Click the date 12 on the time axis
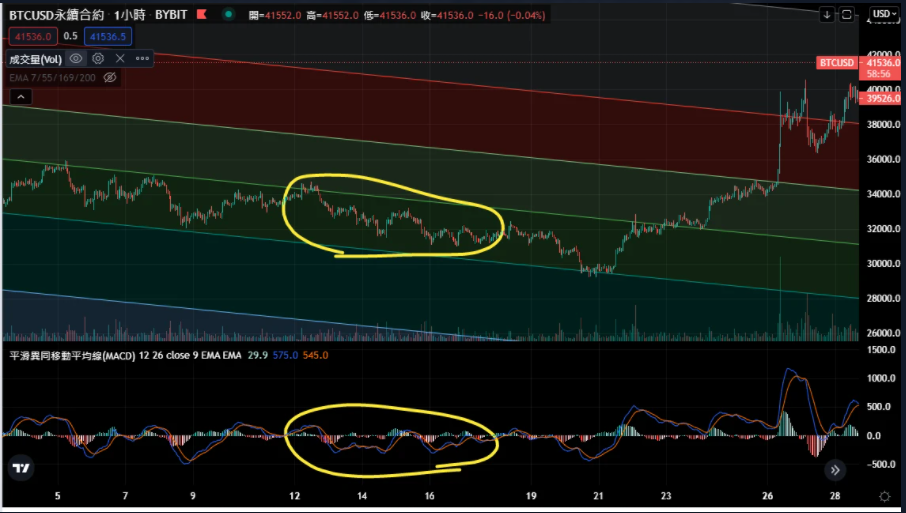This screenshot has height=513, width=906. click(295, 496)
